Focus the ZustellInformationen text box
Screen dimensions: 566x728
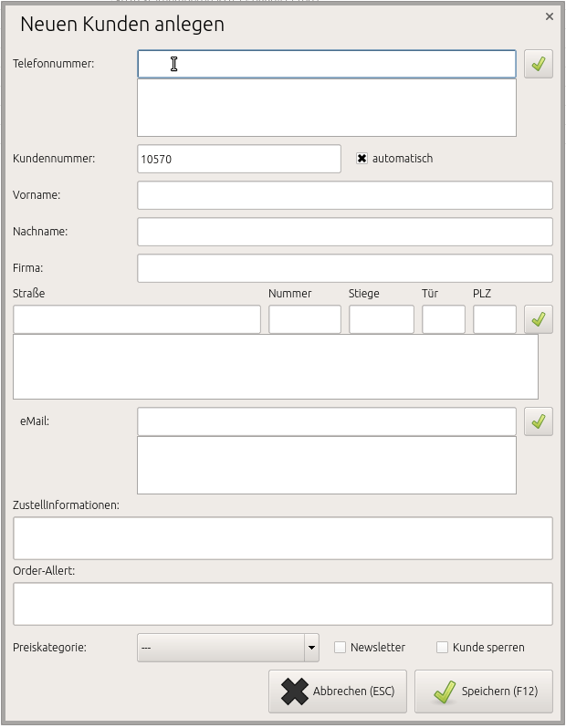point(282,538)
